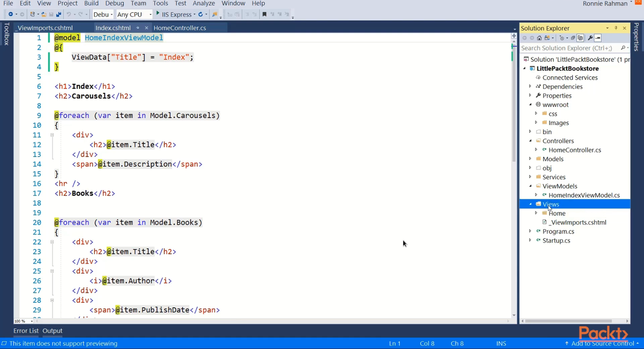Click the Save All toolbar icon

[58, 14]
